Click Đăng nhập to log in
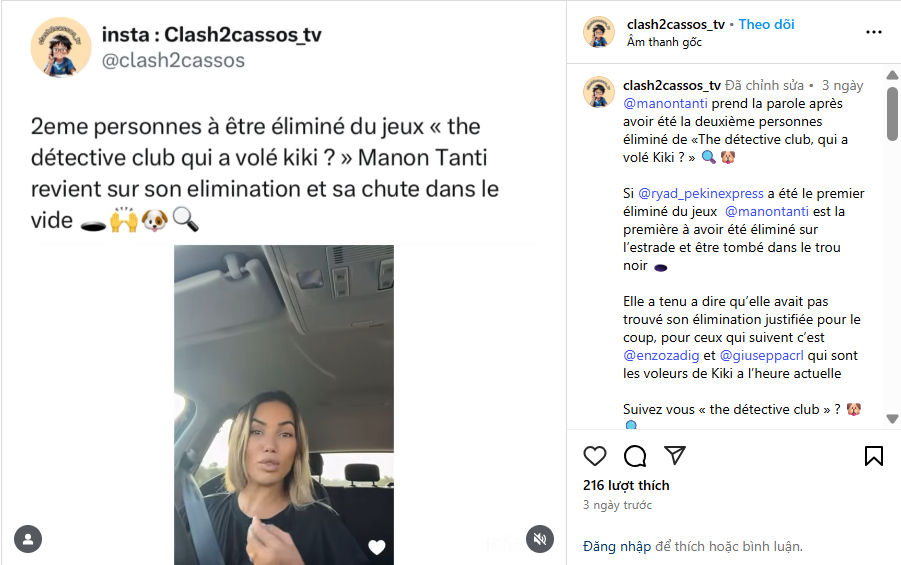The width and height of the screenshot is (901, 565). pos(617,546)
